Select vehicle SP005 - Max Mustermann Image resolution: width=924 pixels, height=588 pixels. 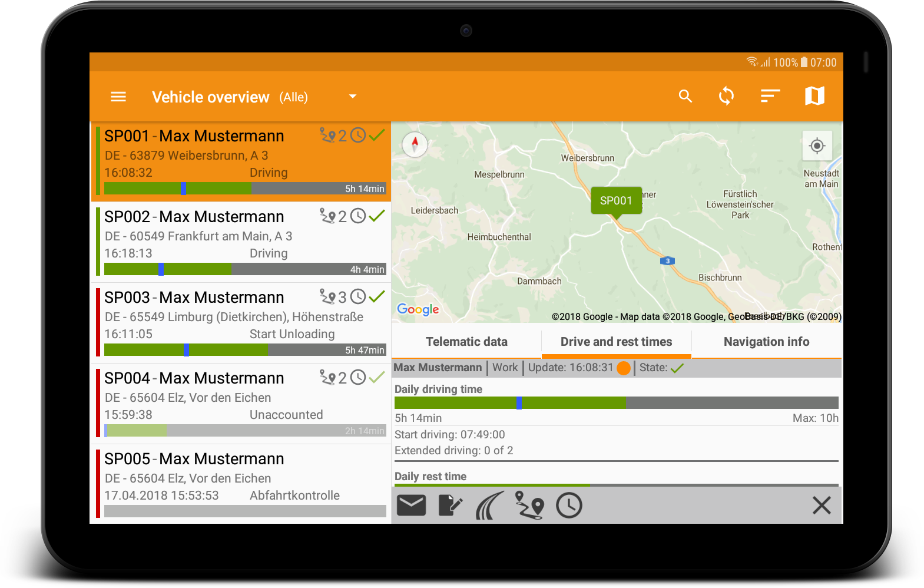coord(241,484)
